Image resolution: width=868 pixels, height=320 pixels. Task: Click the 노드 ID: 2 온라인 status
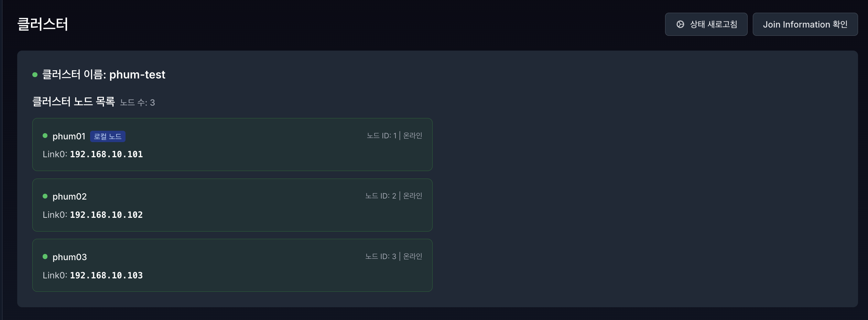[x=393, y=196]
